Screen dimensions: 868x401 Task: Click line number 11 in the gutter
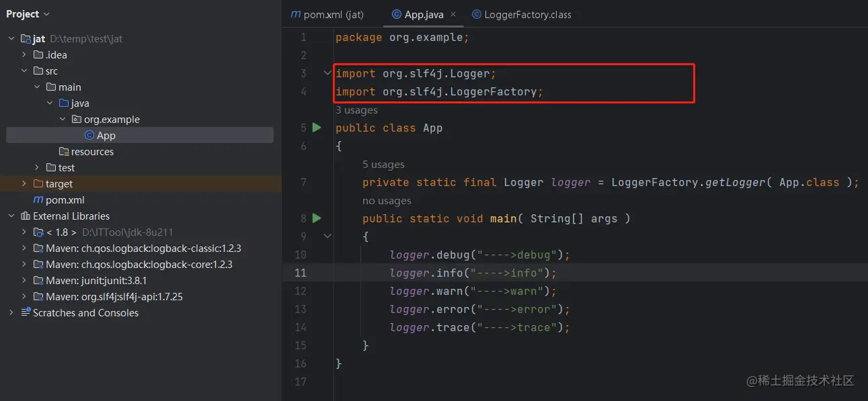(300, 273)
